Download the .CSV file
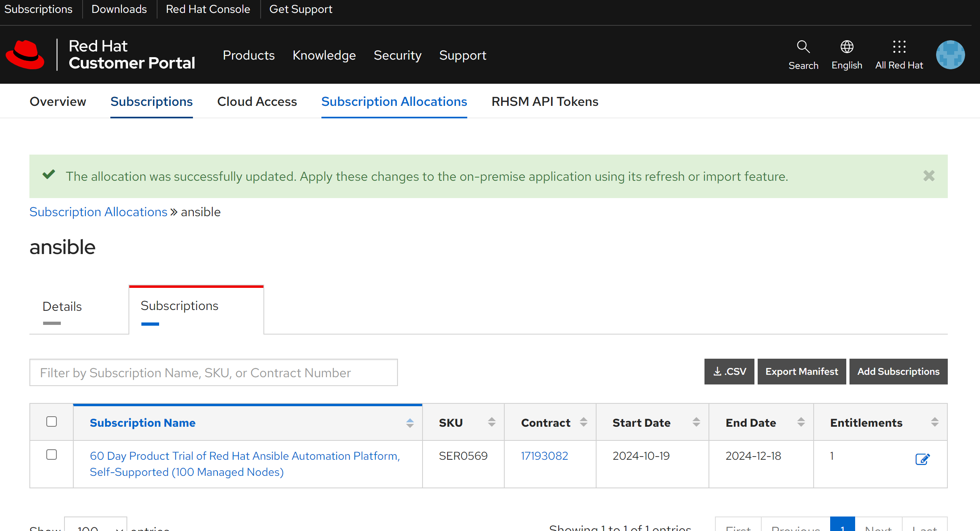Viewport: 980px width, 531px height. click(x=729, y=371)
